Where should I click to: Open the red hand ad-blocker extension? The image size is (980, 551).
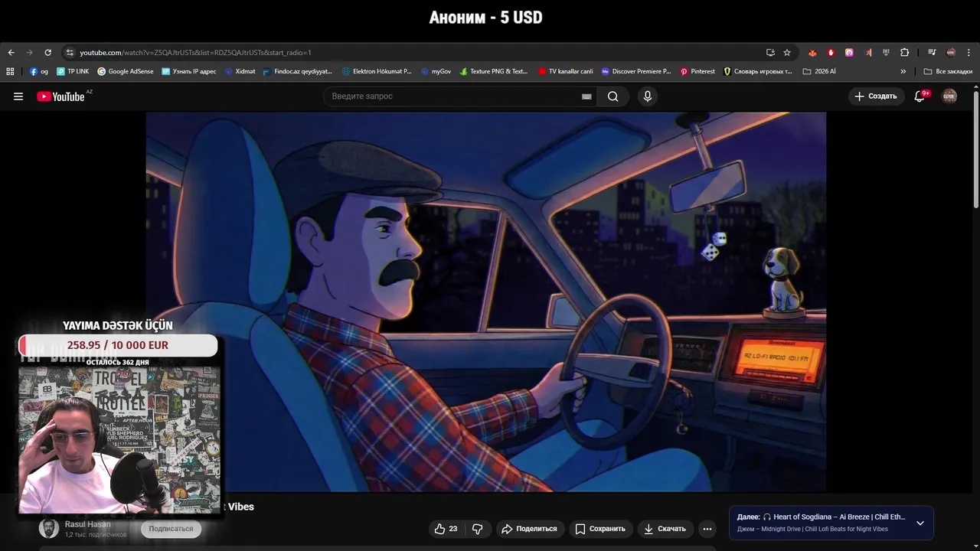pos(831,53)
